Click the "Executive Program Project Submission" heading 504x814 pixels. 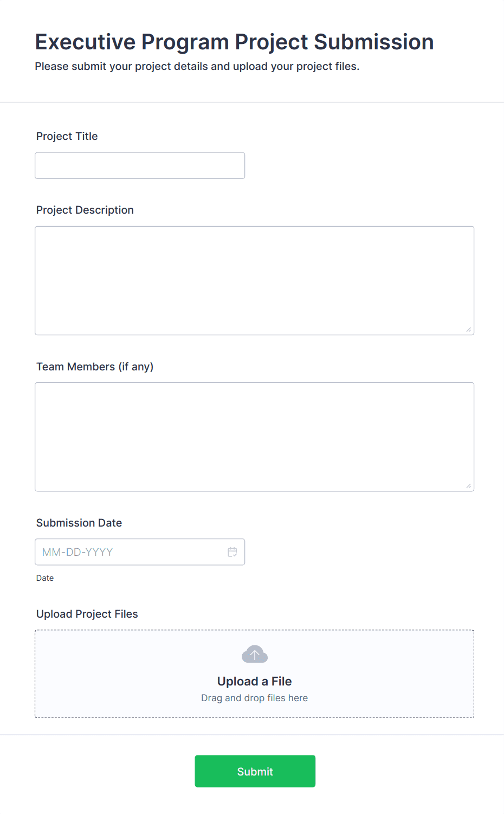click(234, 42)
